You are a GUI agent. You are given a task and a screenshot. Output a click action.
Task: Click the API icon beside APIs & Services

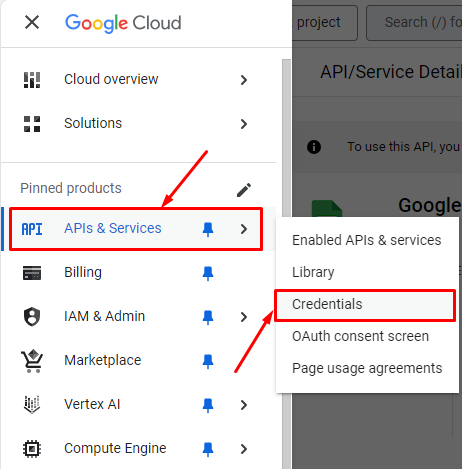[x=32, y=229]
